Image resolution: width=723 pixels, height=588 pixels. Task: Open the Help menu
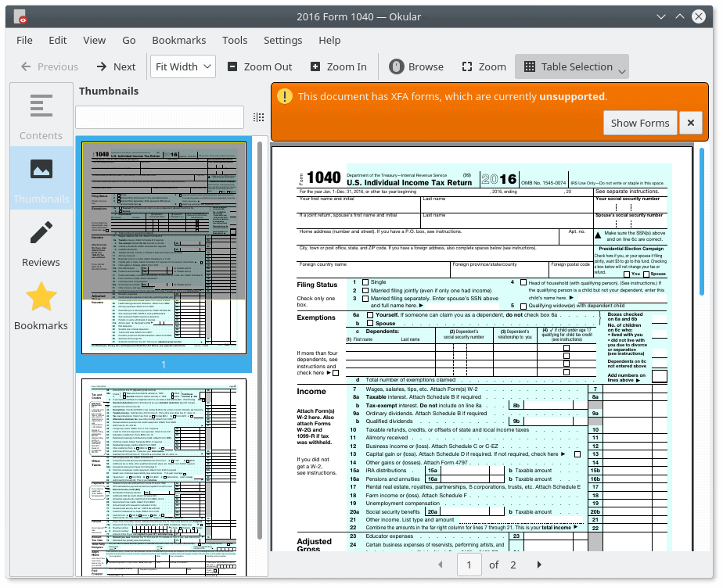[329, 41]
